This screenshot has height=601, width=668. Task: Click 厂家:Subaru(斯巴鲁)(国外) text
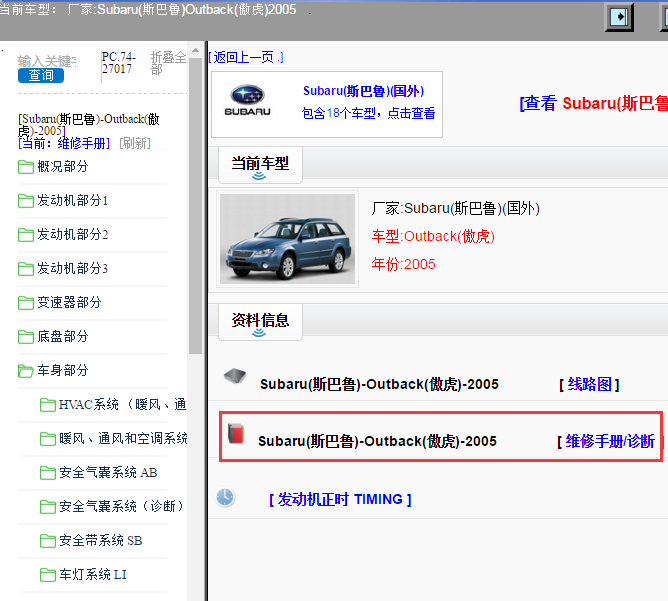pos(455,209)
